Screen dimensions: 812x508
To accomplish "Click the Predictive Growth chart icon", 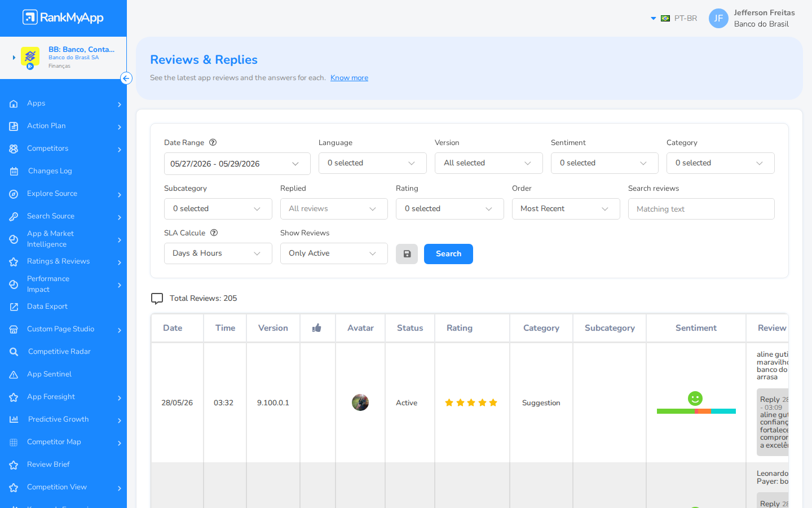I will coord(14,419).
